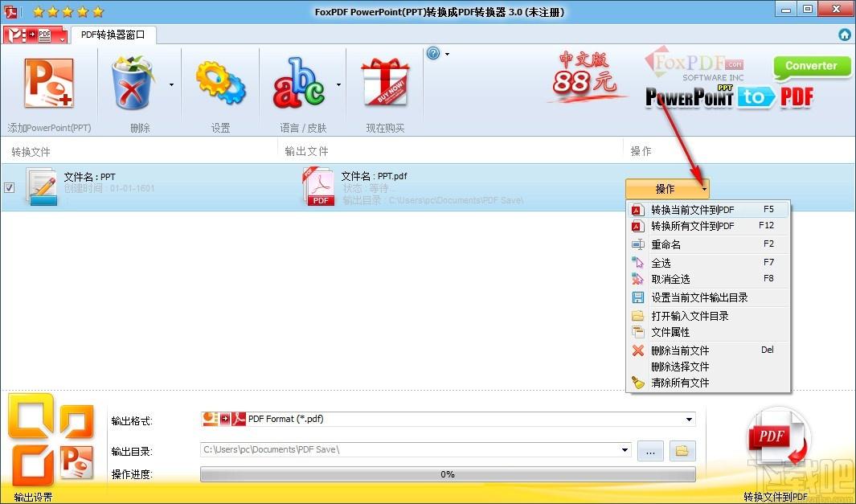This screenshot has height=504, width=856.
Task: Choose 取消全选 in the context menu
Action: [x=707, y=279]
